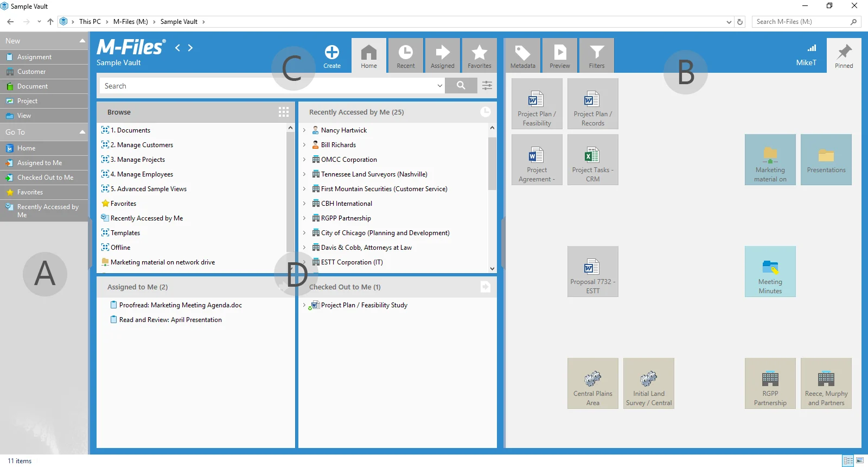The height and width of the screenshot is (467, 868).
Task: Open pinned Project Plan / Feasibility tile
Action: click(x=537, y=104)
